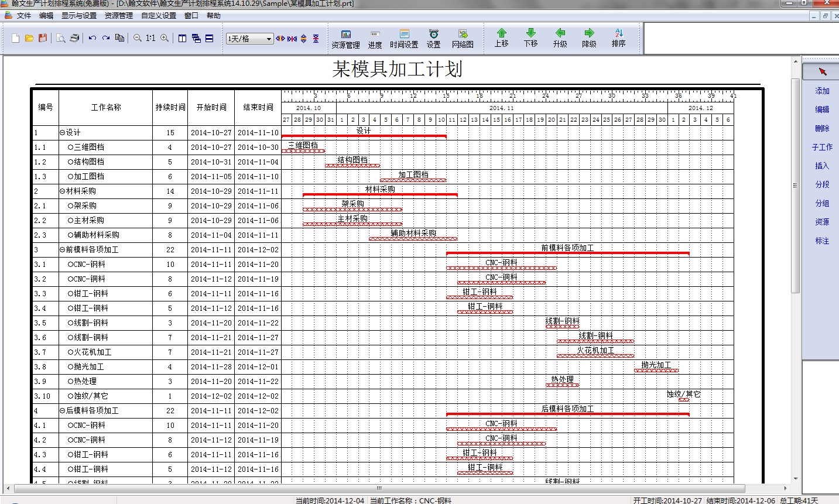The height and width of the screenshot is (504, 839).
Task: Collapse the 前模料各项加工 task group
Action: click(63, 250)
